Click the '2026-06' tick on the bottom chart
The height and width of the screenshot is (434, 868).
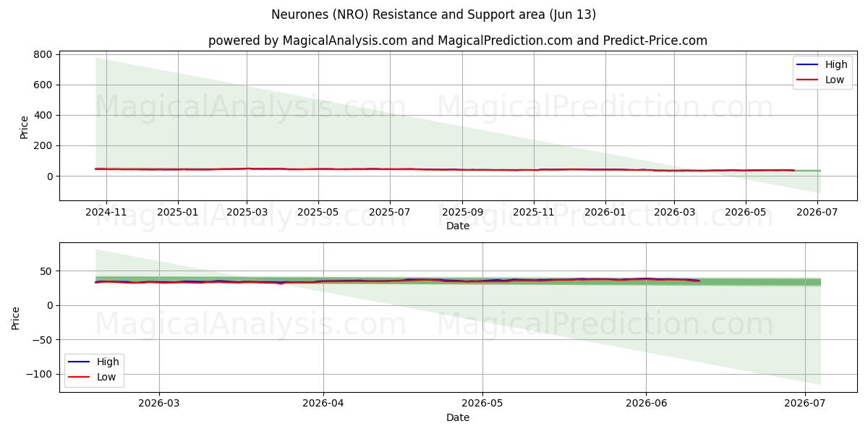click(x=646, y=404)
